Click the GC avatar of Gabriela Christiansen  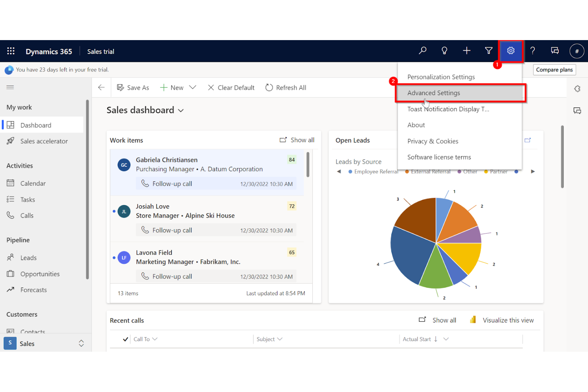(124, 165)
